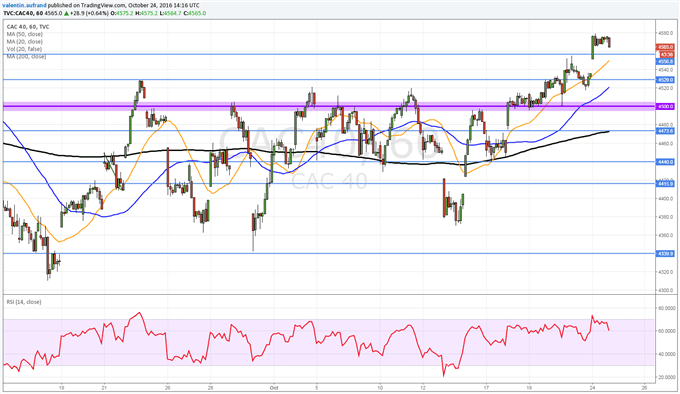
Task: Select the Vol (20, false) indicator legend
Action: click(24, 49)
